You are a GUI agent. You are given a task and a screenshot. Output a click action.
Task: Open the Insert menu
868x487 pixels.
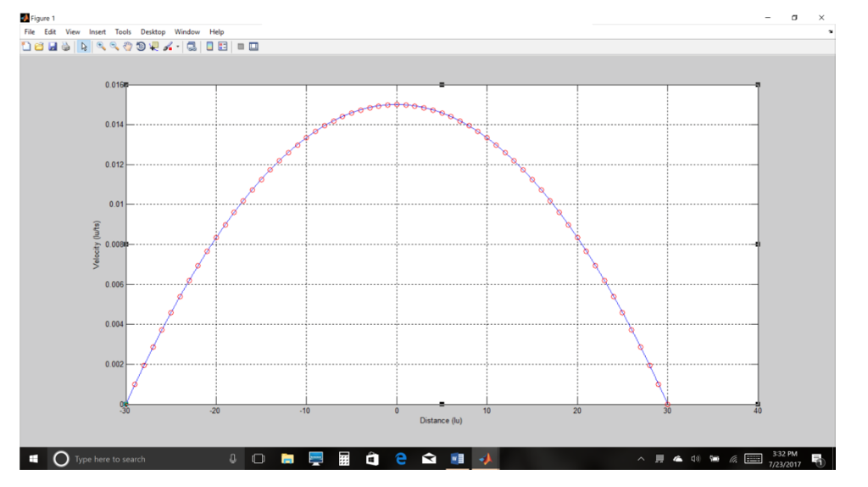97,32
